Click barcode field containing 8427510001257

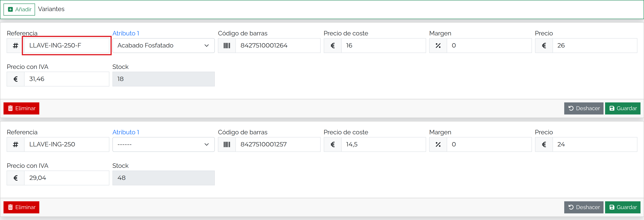[x=278, y=144]
